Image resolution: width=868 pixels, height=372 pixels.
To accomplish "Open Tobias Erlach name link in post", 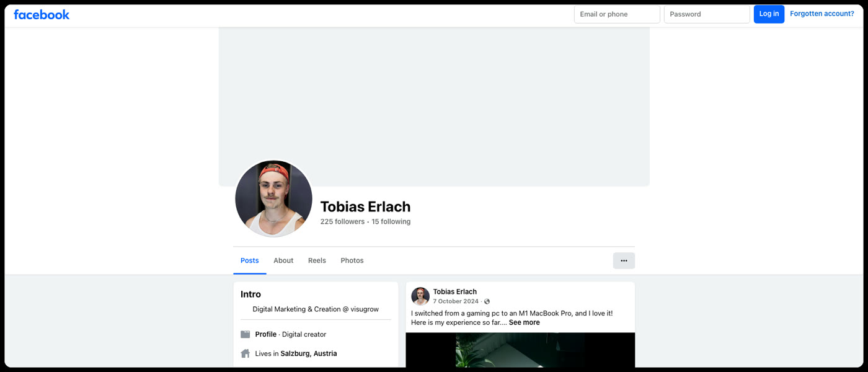I will pyautogui.click(x=454, y=291).
